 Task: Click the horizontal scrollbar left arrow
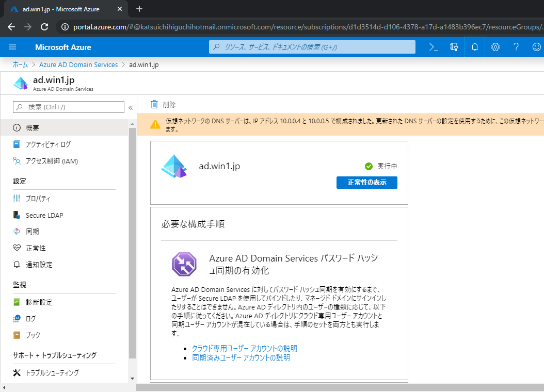[4, 387]
